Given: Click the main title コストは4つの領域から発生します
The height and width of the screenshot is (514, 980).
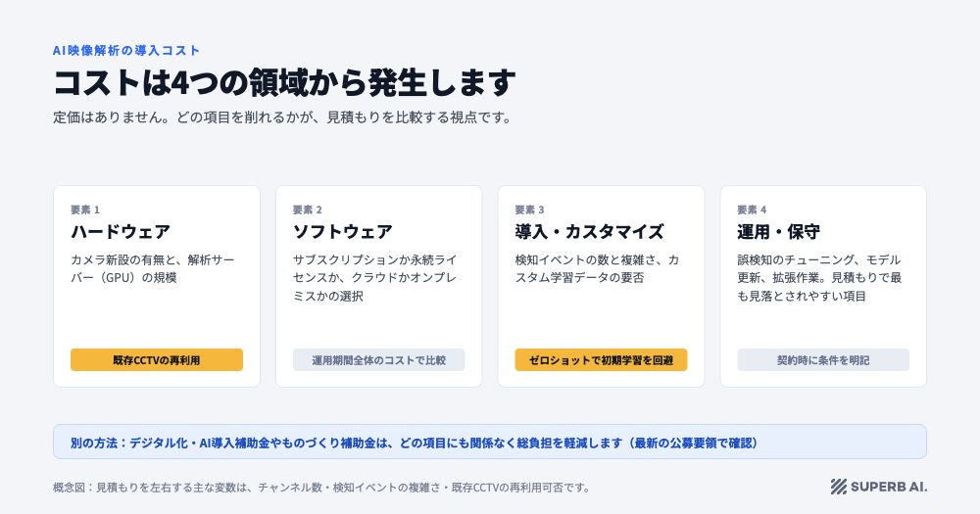Looking at the screenshot, I should pos(284,82).
